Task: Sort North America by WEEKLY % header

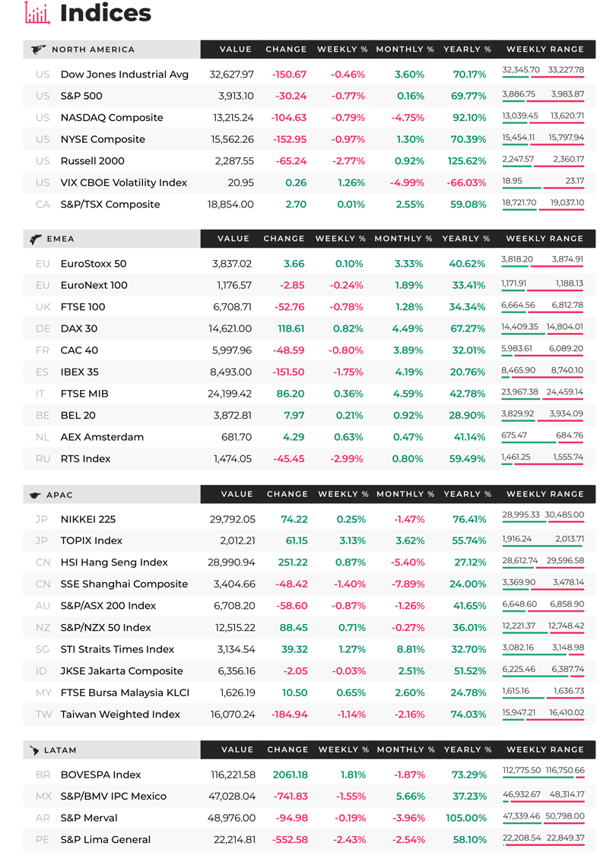Action: coord(342,49)
